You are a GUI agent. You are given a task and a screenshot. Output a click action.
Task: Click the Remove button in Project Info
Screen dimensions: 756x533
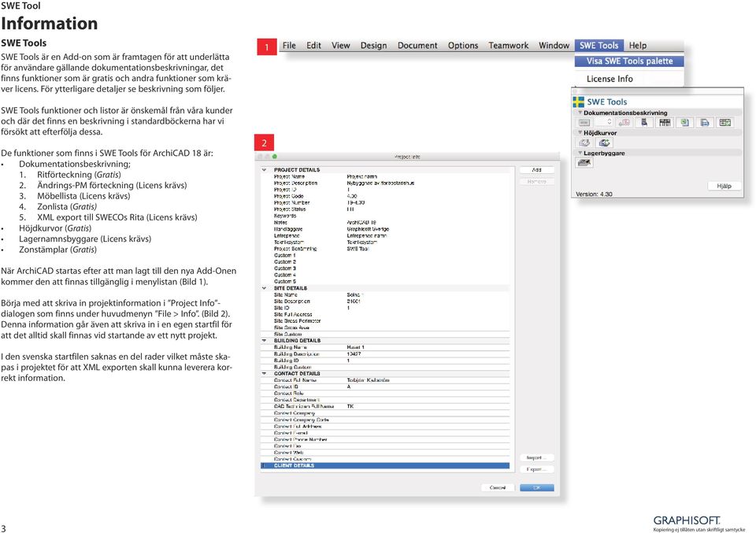pos(536,182)
